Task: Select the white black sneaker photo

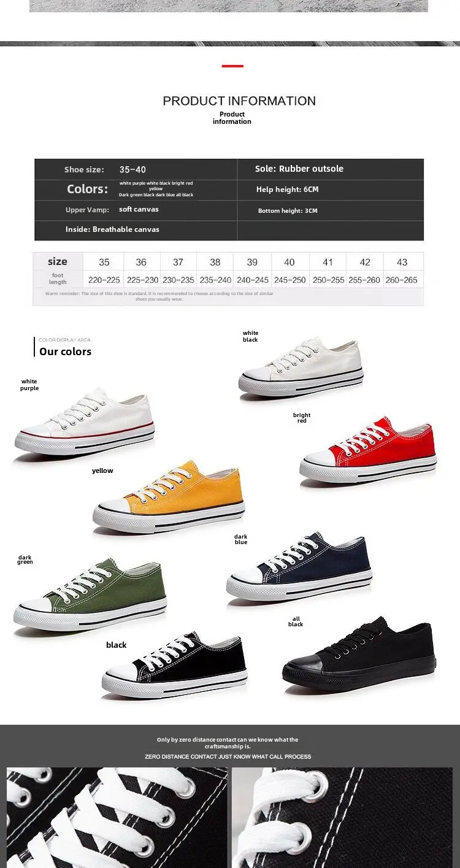Action: pyautogui.click(x=301, y=366)
